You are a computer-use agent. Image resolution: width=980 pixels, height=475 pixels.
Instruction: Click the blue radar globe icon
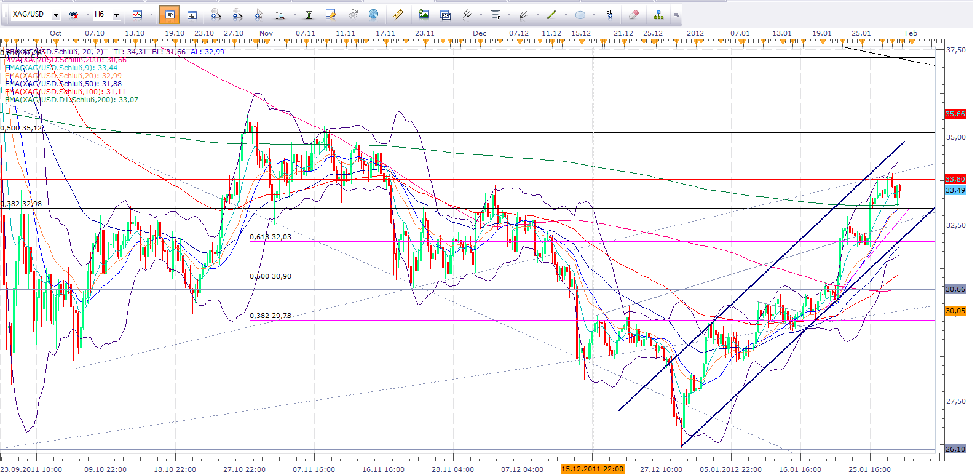(373, 14)
